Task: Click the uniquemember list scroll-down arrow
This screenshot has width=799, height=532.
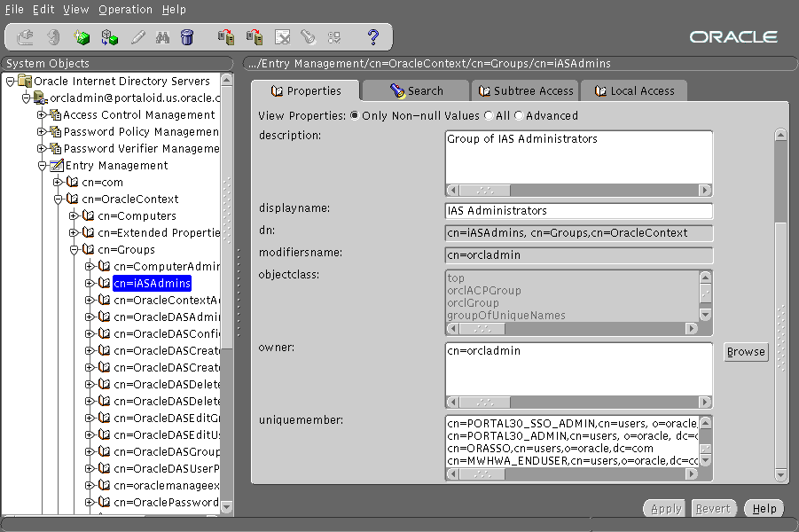Action: pos(705,461)
